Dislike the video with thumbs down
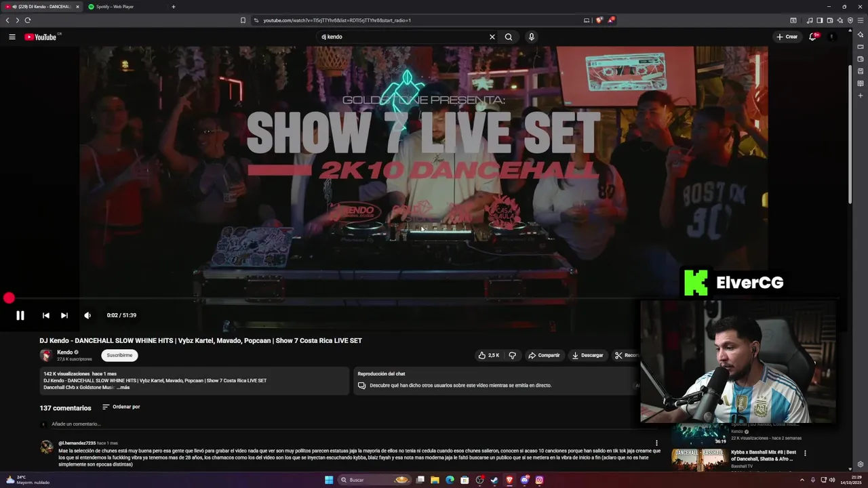This screenshot has width=868, height=488. pos(513,355)
